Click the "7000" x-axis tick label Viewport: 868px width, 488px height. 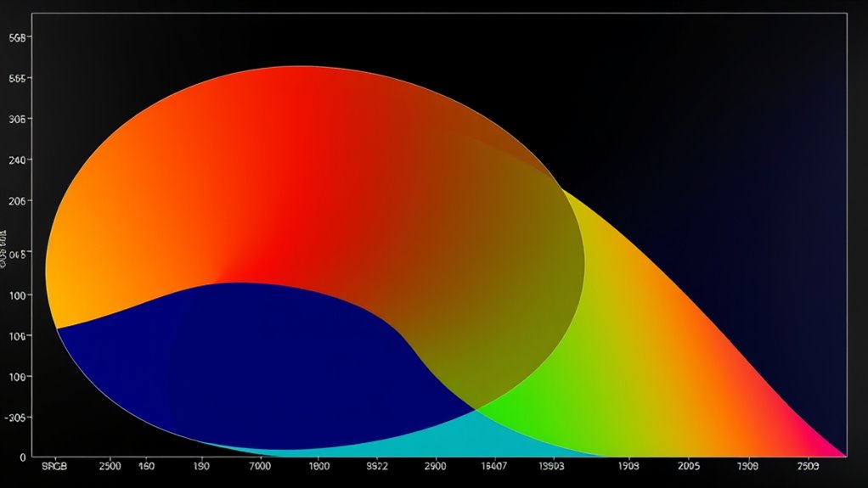click(260, 467)
